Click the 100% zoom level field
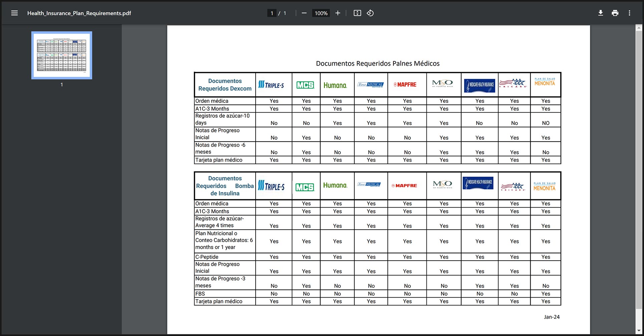This screenshot has height=336, width=644. click(x=321, y=13)
